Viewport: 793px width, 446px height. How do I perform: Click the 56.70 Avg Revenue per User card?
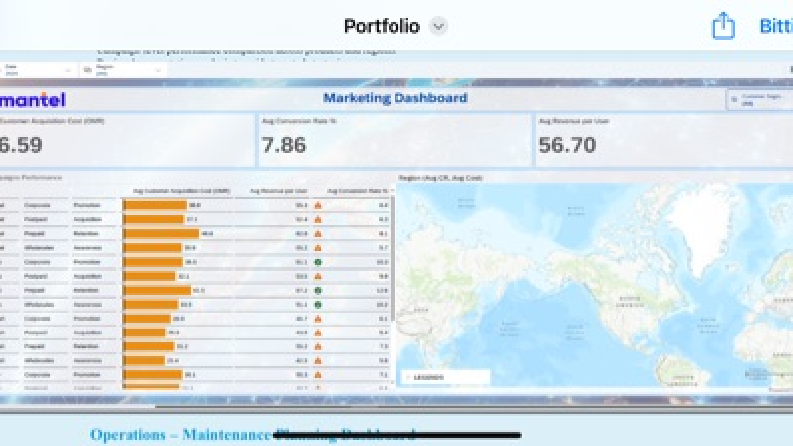(x=664, y=140)
